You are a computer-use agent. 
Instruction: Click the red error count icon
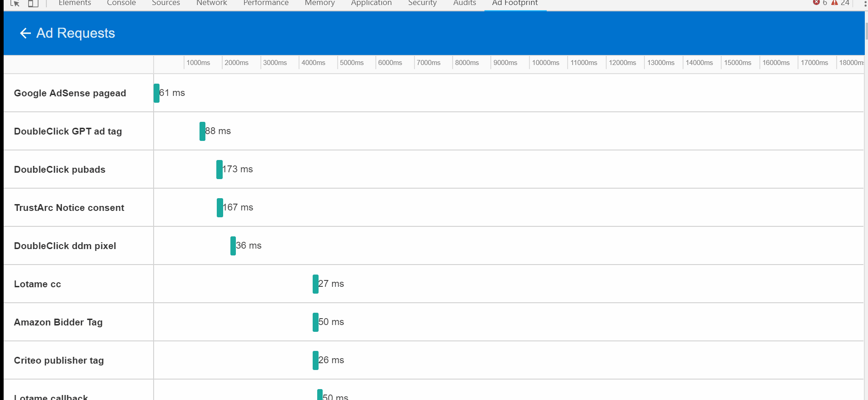pyautogui.click(x=816, y=2)
